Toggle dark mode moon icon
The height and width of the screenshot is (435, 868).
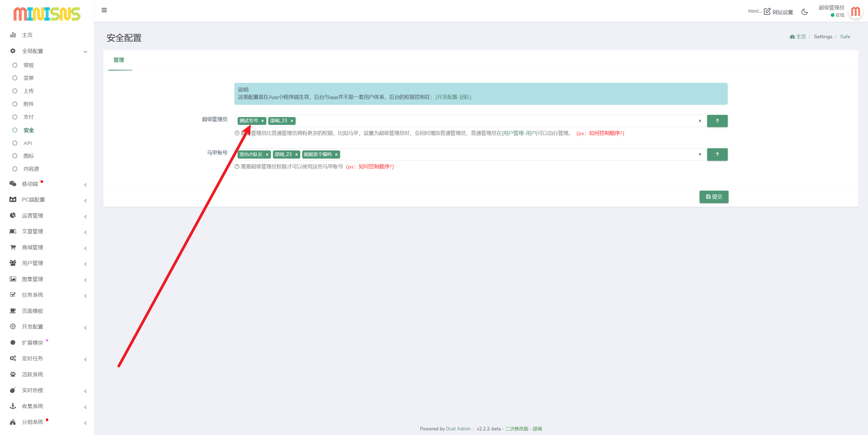(x=804, y=12)
